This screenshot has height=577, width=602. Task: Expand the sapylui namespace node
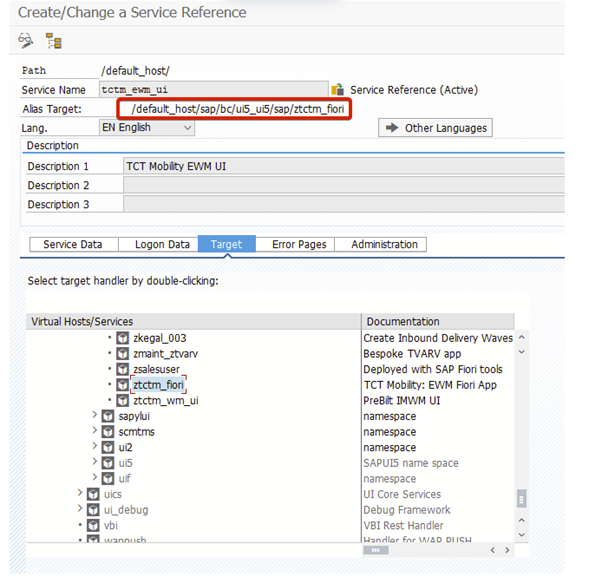pyautogui.click(x=95, y=416)
